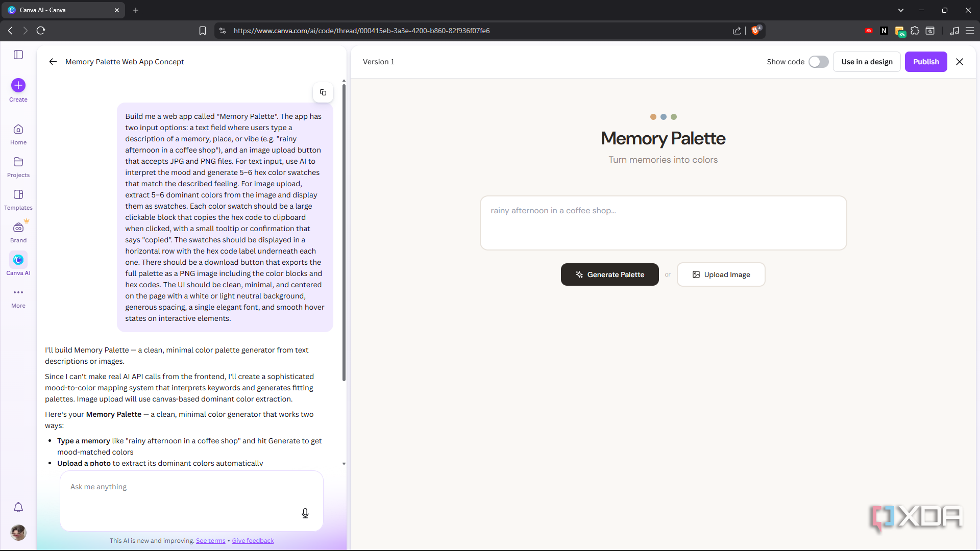Open the See terms link

[210, 541]
